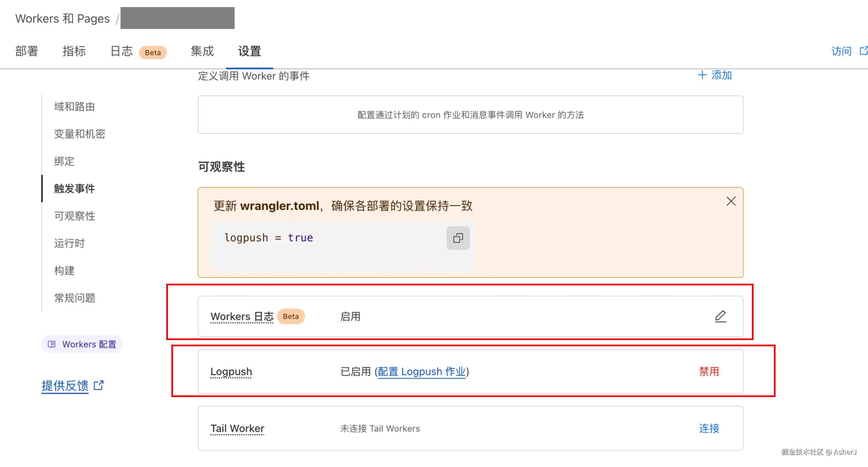Connect a Tail Worker via 连接

click(x=709, y=428)
